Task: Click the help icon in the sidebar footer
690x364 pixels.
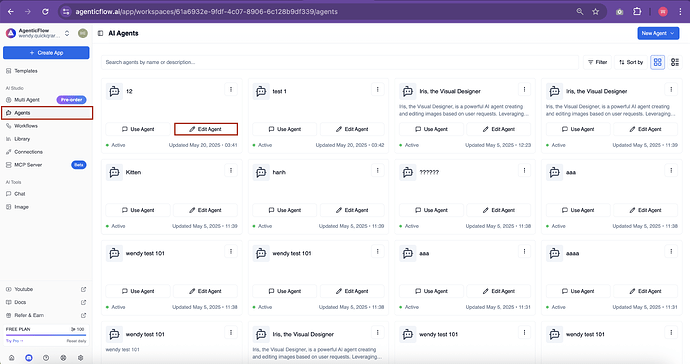Action: [x=46, y=358]
